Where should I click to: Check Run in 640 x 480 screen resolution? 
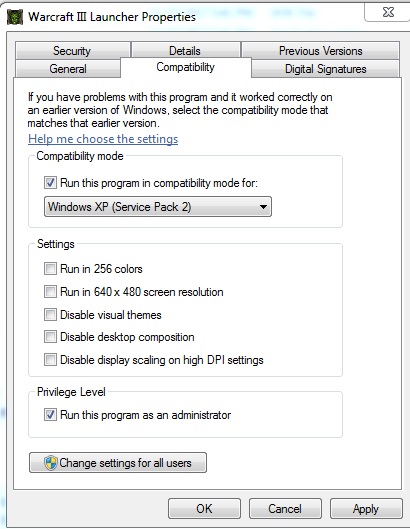click(50, 292)
